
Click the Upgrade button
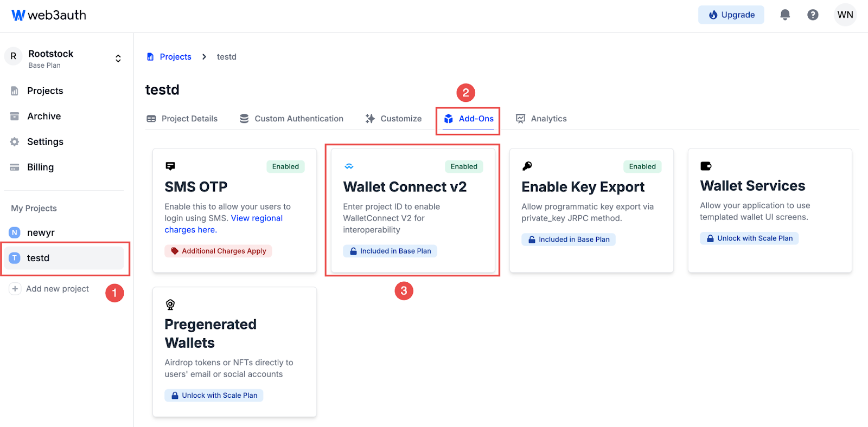coord(731,15)
